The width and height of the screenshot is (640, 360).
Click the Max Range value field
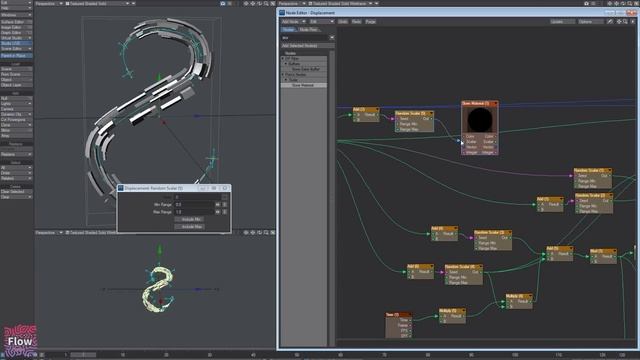pos(194,212)
